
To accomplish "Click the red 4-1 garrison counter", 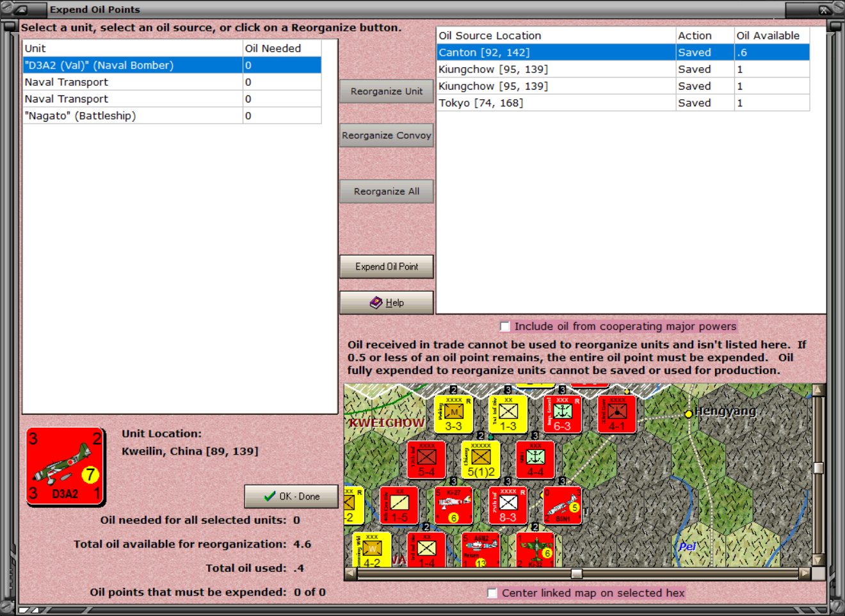I will click(616, 414).
